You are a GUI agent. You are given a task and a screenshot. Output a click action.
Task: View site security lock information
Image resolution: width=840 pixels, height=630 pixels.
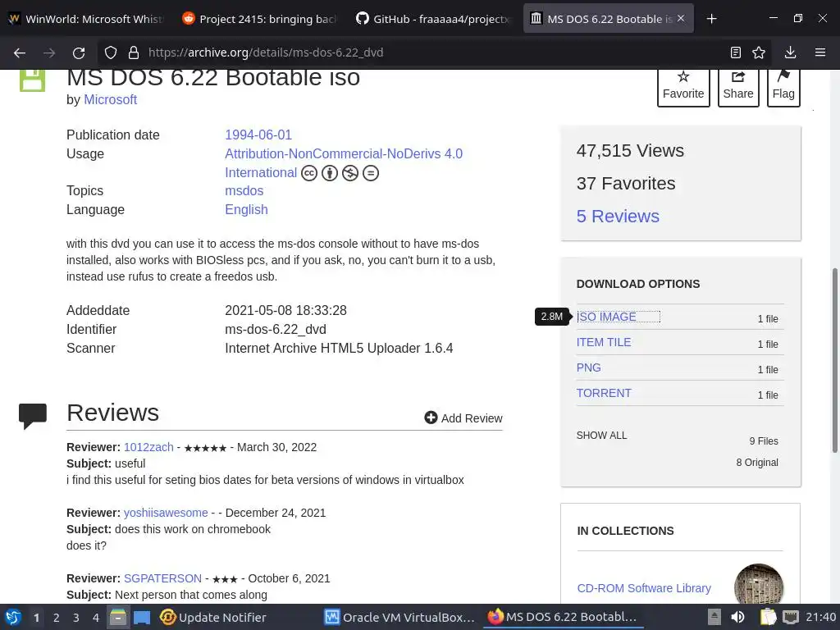pos(134,52)
